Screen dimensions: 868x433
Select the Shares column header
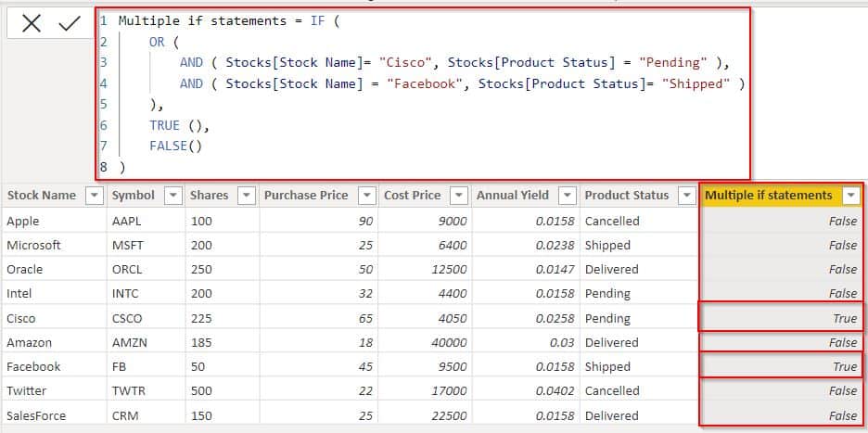pyautogui.click(x=210, y=196)
